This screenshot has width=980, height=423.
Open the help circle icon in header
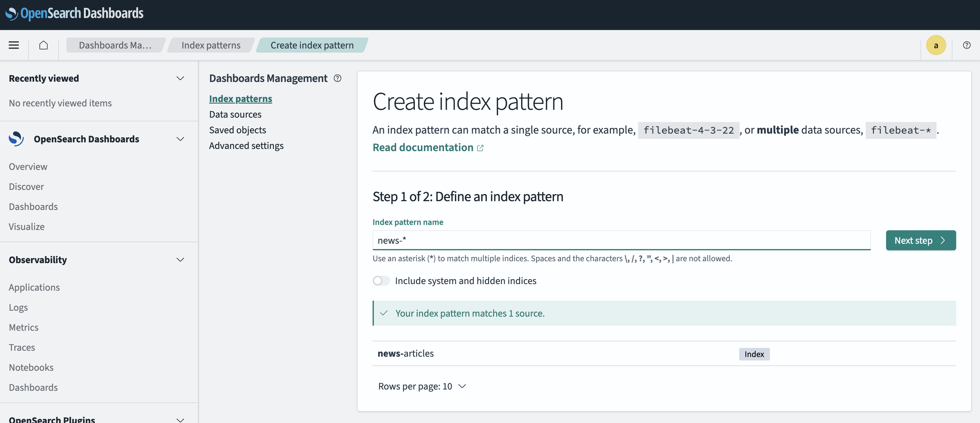(x=966, y=45)
